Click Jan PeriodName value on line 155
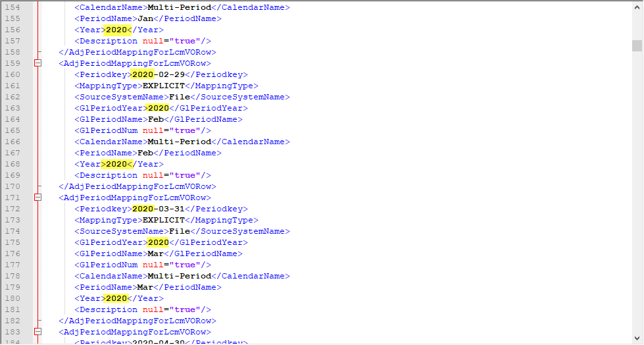644x345 pixels. click(145, 18)
